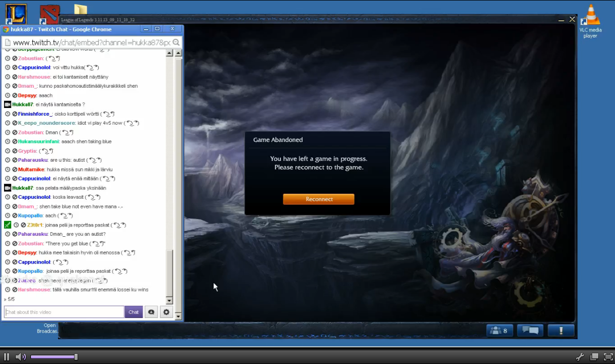615x364 pixels.
Task: Timeout Cappucinolol on 'voi vittu hukka' message
Action: 8,67
